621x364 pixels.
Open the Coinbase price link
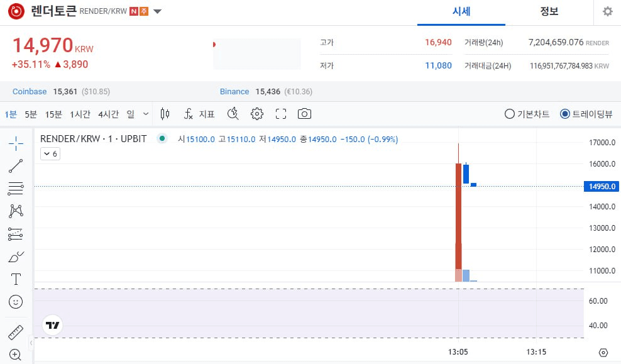click(x=30, y=92)
